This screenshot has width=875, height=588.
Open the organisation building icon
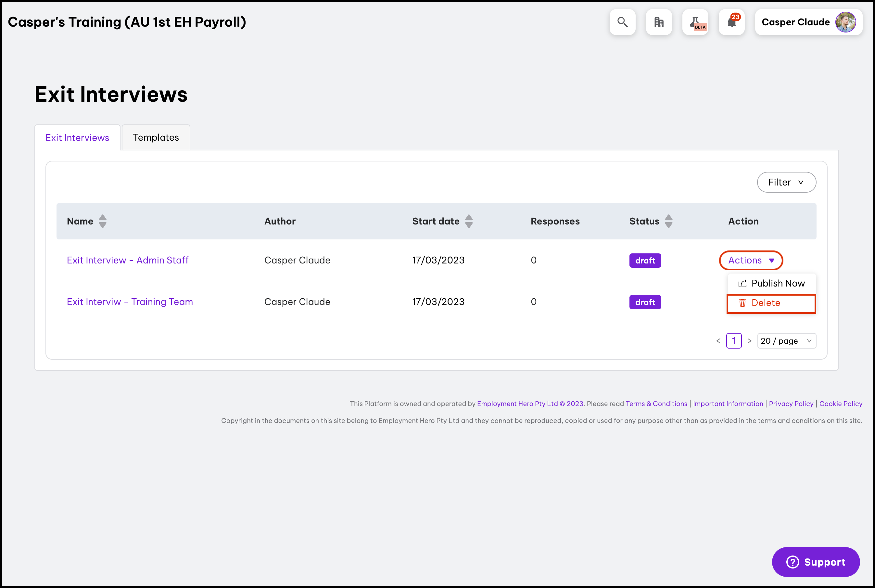[x=659, y=22]
